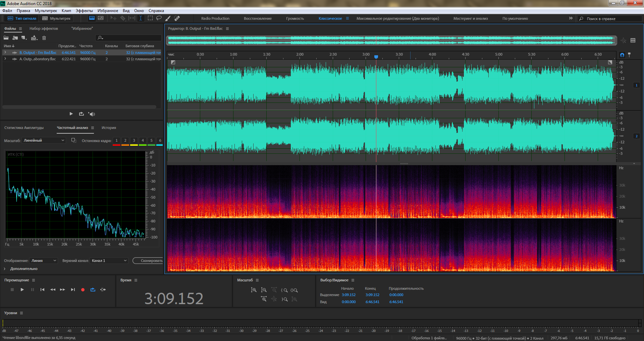Screen dimensions: 644x341
Task: Jump to previous marker button
Action: pos(42,289)
